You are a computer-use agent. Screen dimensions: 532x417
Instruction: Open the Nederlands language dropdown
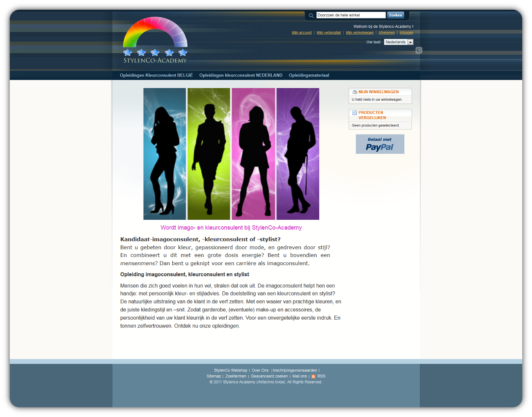click(x=398, y=42)
